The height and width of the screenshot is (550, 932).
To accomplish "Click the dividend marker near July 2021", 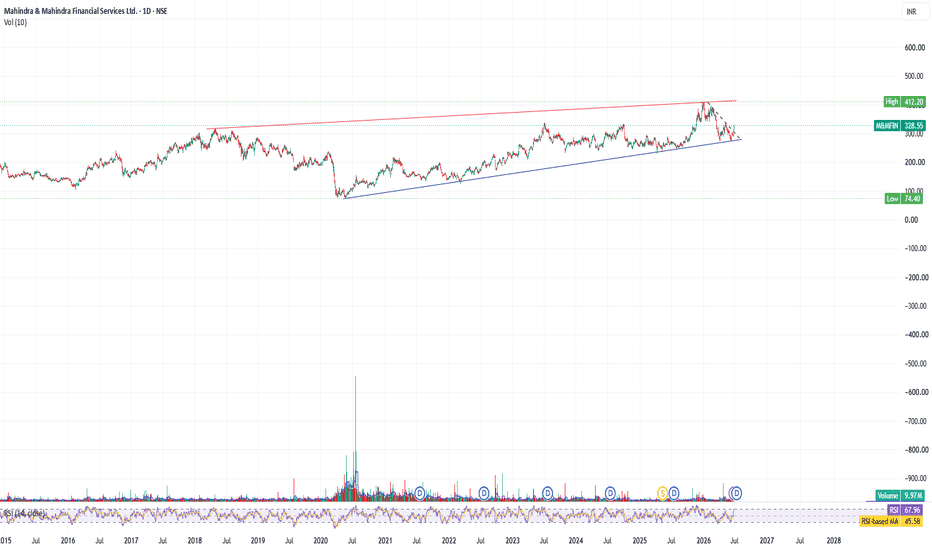I will (420, 493).
